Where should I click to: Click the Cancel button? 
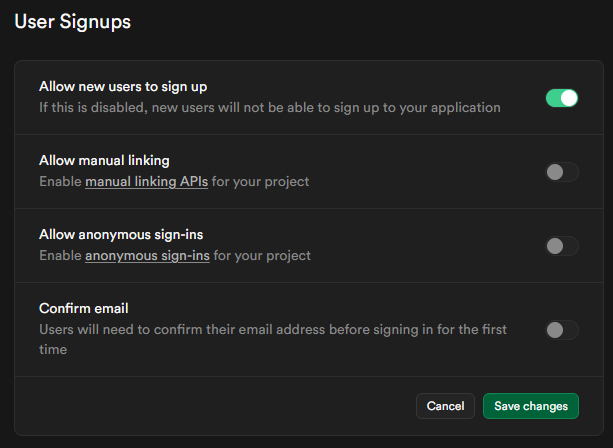click(x=445, y=406)
